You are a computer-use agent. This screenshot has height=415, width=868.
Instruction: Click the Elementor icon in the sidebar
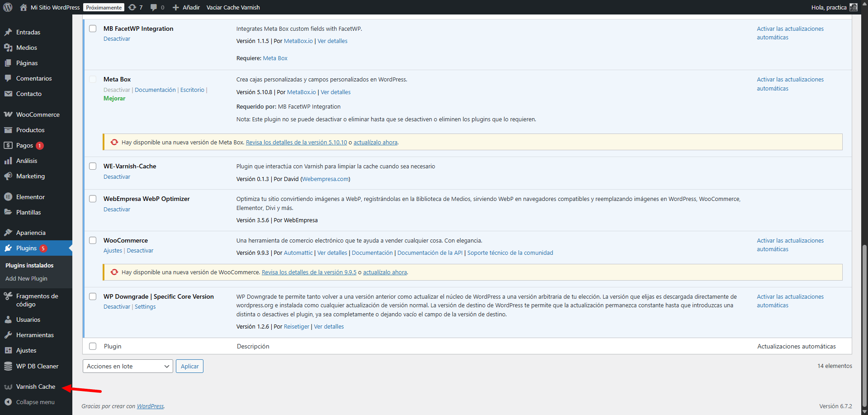[x=8, y=197]
